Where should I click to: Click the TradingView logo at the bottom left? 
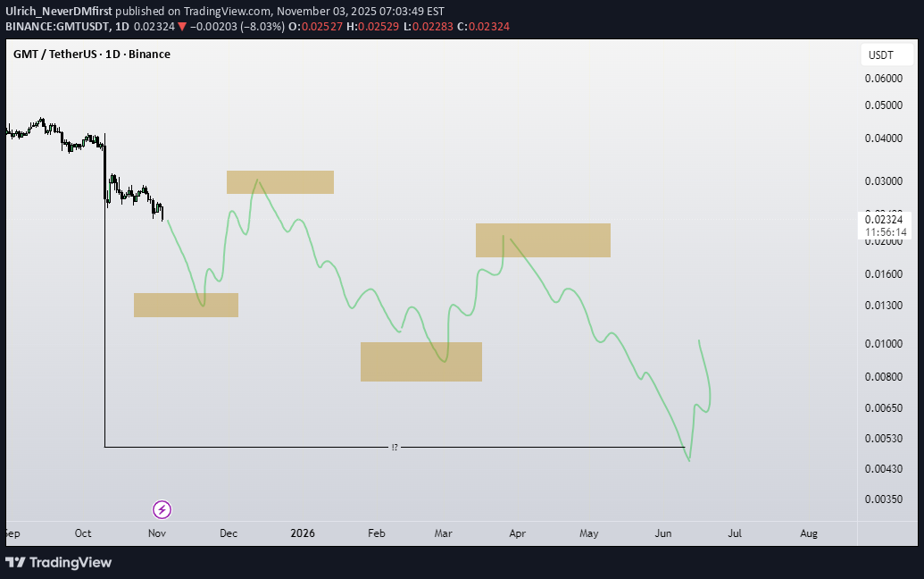pos(59,562)
